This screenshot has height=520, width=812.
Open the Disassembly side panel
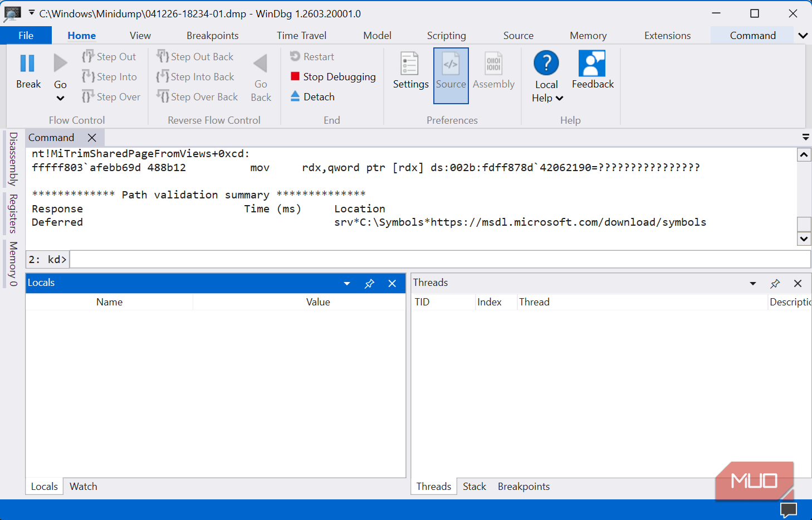click(x=13, y=159)
